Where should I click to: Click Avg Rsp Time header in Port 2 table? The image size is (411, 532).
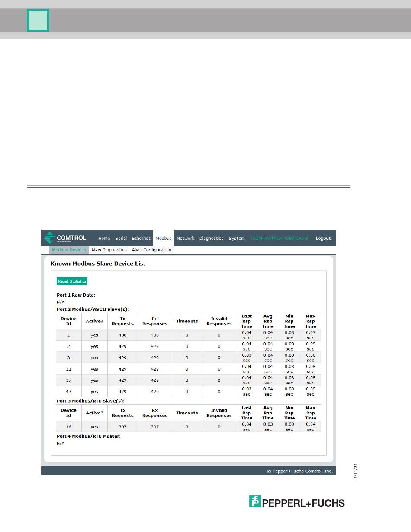(268, 321)
